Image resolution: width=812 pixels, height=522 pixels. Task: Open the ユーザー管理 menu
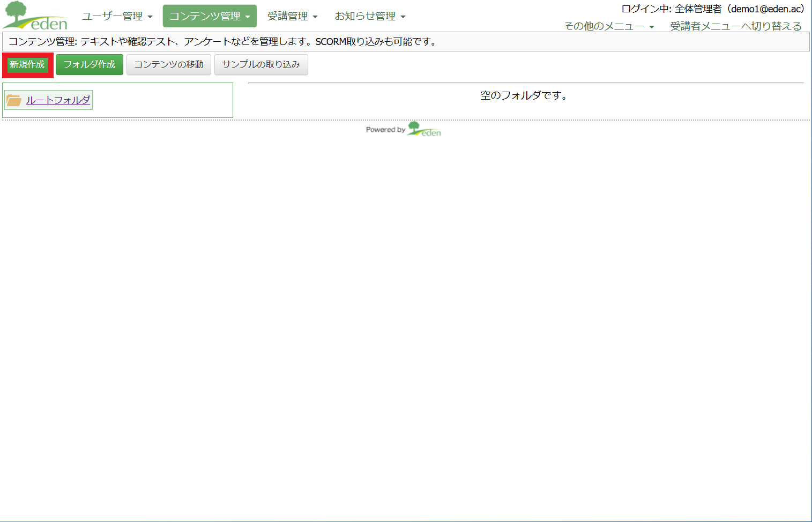point(117,16)
